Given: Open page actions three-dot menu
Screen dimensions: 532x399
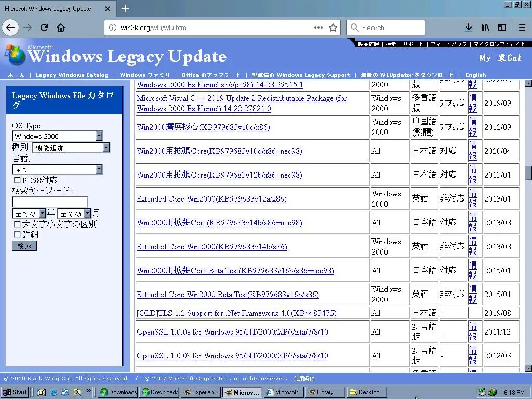Looking at the screenshot, I should coord(318,28).
